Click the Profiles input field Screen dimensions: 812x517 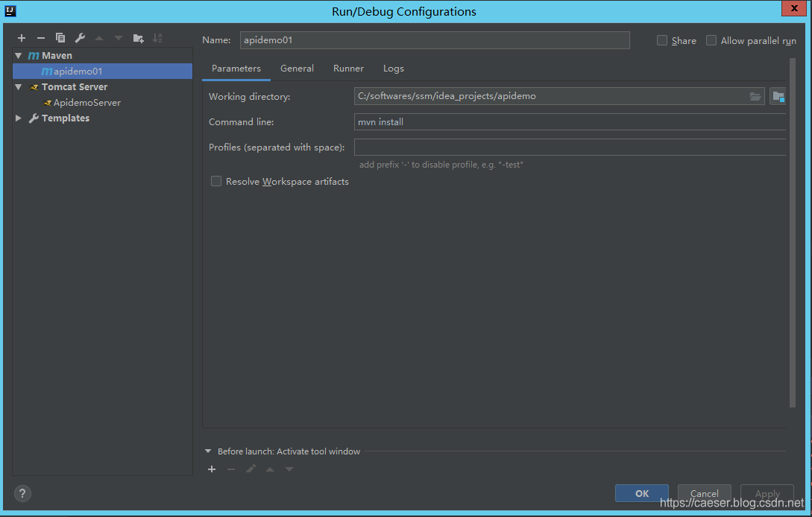[x=570, y=148]
